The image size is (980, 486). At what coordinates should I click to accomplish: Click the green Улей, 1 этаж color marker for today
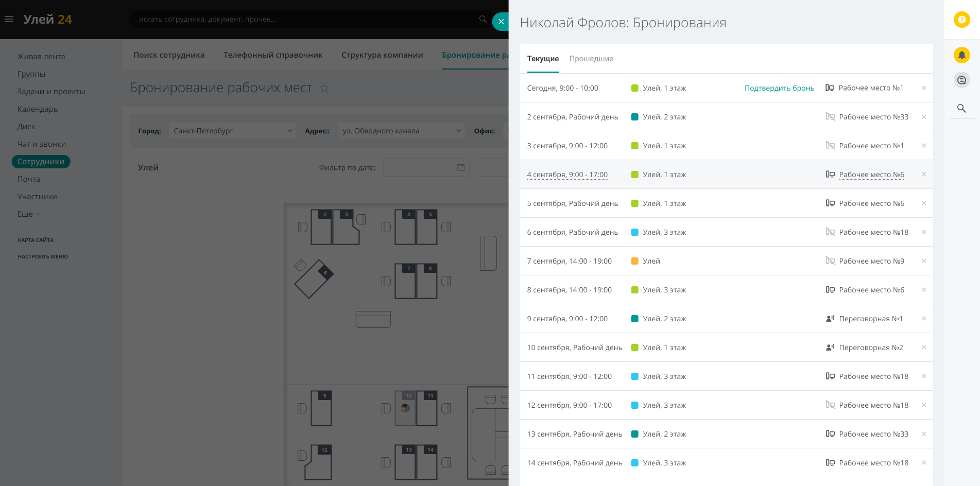634,88
